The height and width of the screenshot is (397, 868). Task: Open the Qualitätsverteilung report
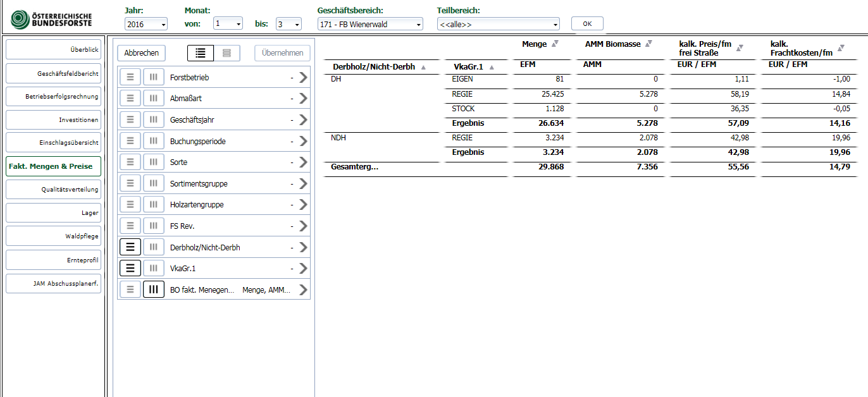click(x=53, y=189)
